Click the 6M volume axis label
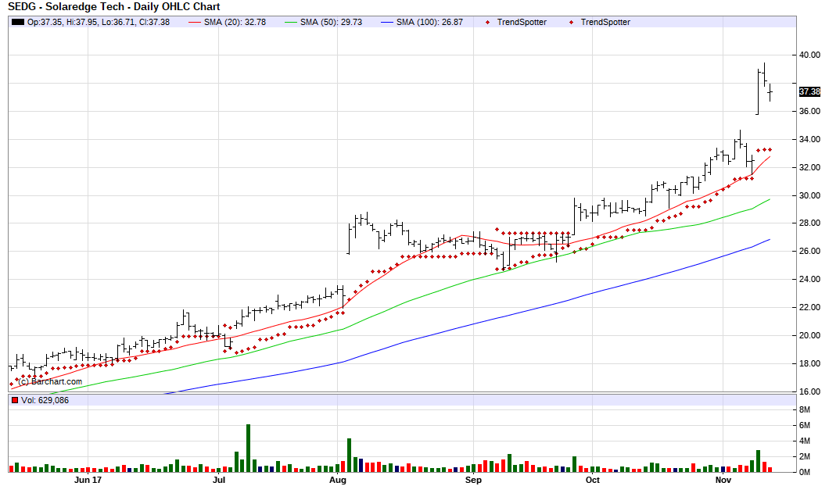This screenshot has height=504, width=829. (x=804, y=425)
